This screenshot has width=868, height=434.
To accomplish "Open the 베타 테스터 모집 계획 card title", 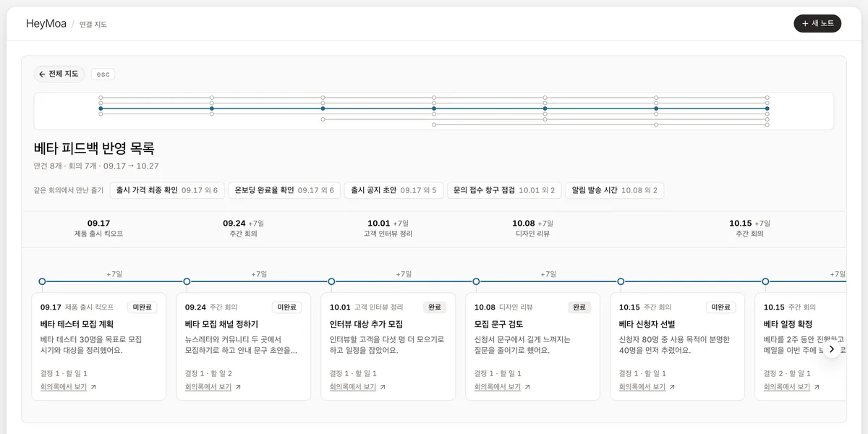I will (x=77, y=325).
